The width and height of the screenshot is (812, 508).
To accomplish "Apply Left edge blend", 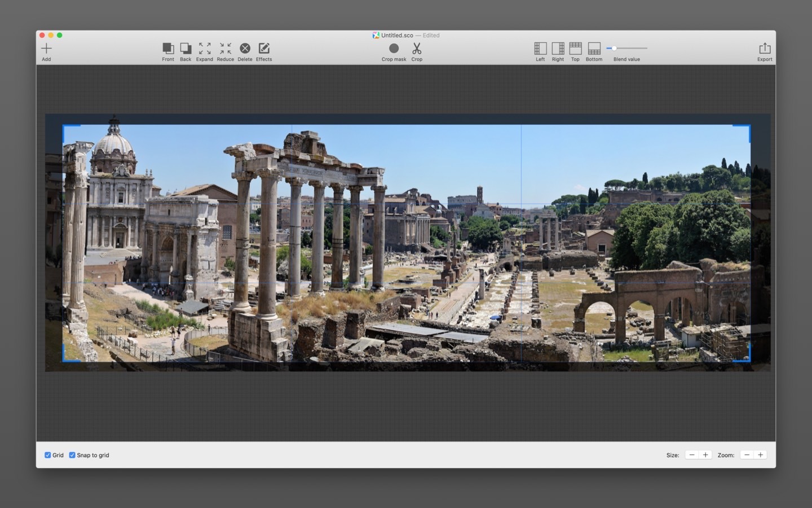I will point(540,49).
